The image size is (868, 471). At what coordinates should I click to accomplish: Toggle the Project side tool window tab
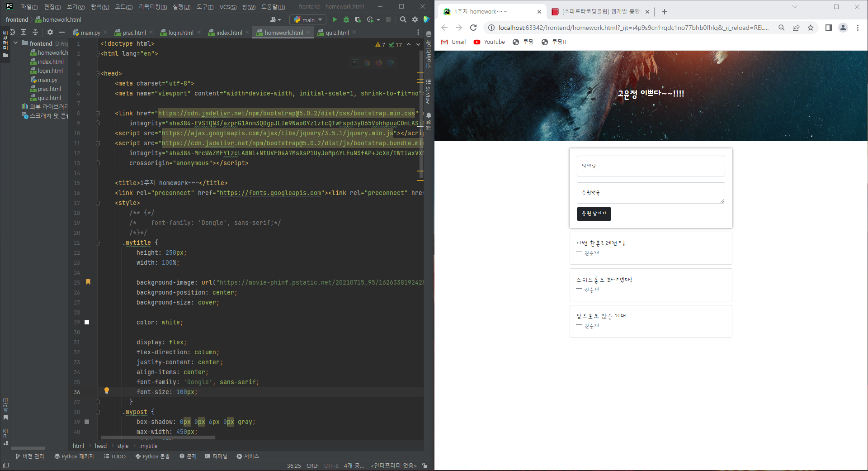(5, 43)
